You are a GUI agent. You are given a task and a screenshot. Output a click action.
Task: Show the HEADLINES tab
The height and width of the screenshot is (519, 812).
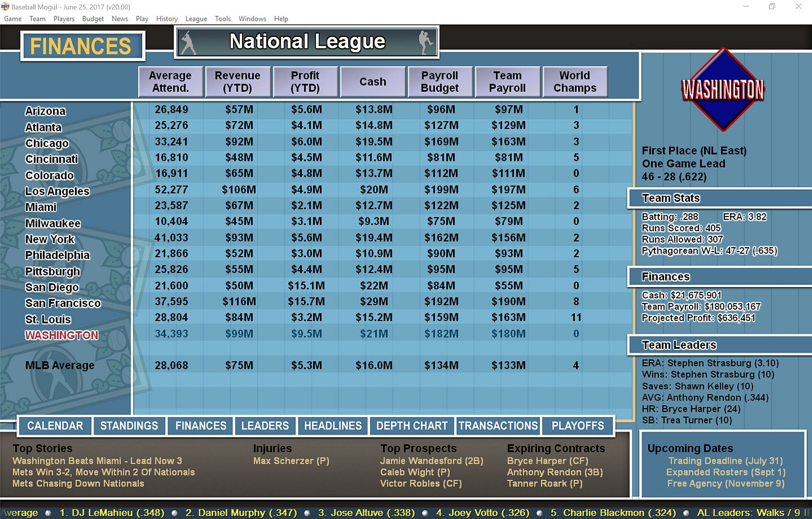coord(333,426)
